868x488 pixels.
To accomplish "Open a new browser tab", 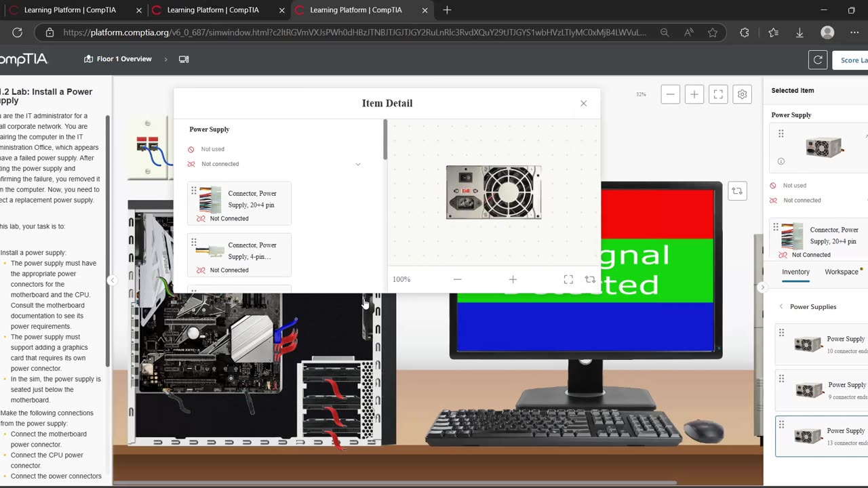I will tap(447, 10).
